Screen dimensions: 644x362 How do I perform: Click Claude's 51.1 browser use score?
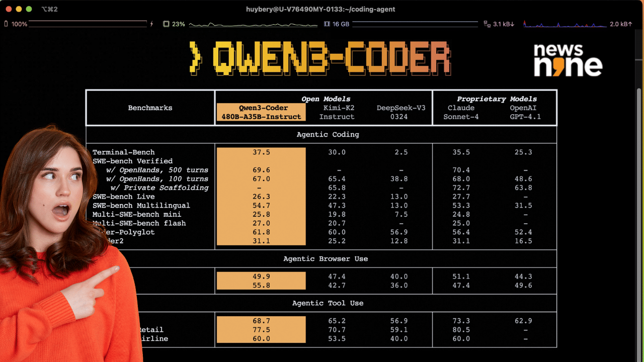(461, 277)
